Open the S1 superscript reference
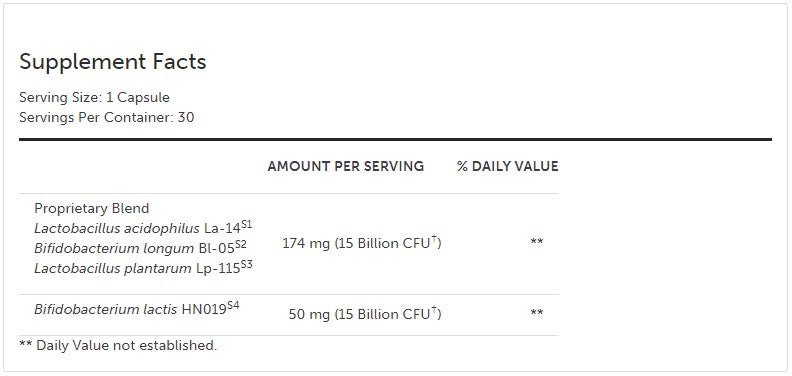792x376 pixels. point(246,224)
